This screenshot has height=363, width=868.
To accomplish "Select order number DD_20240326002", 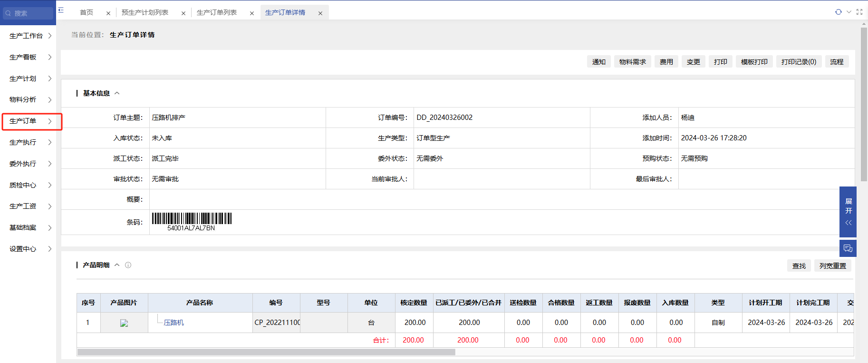I will click(x=444, y=118).
